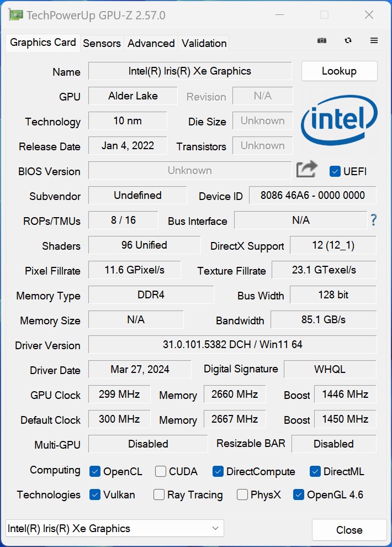
Task: Click the BIOS export share icon
Action: point(306,169)
